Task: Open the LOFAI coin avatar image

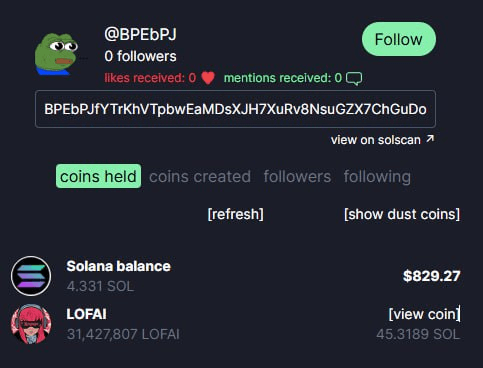Action: (31, 324)
